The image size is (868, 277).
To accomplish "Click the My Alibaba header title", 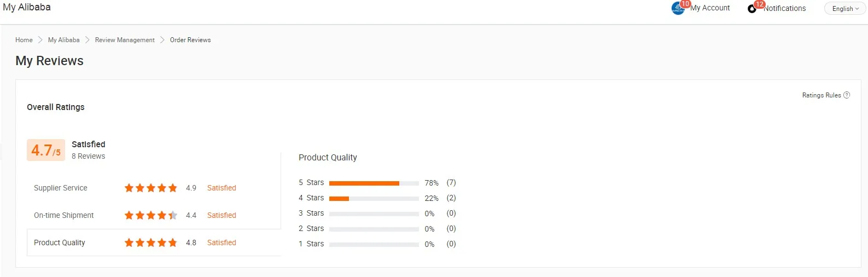I will [27, 7].
